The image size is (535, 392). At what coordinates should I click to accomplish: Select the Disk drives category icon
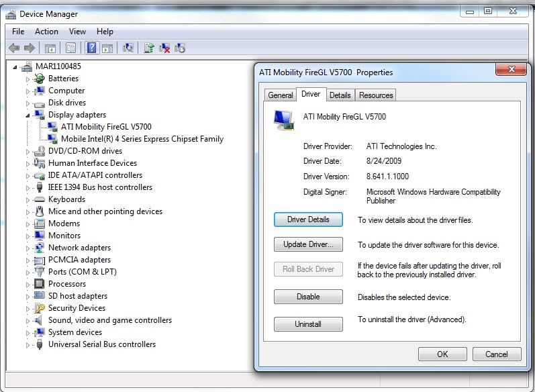[40, 103]
